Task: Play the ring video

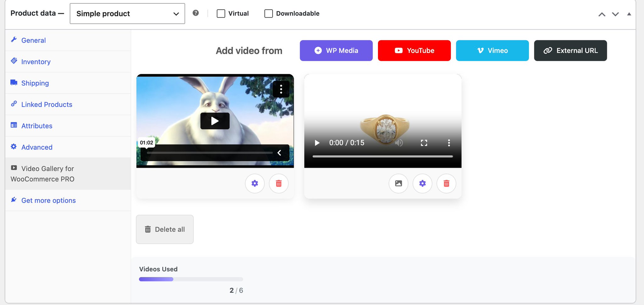Action: point(317,143)
